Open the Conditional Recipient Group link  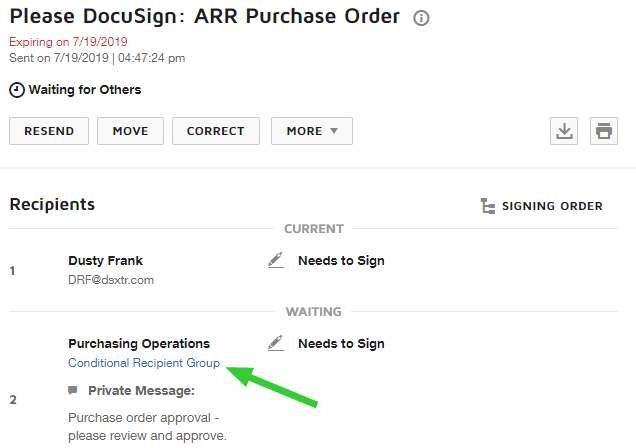point(144,363)
